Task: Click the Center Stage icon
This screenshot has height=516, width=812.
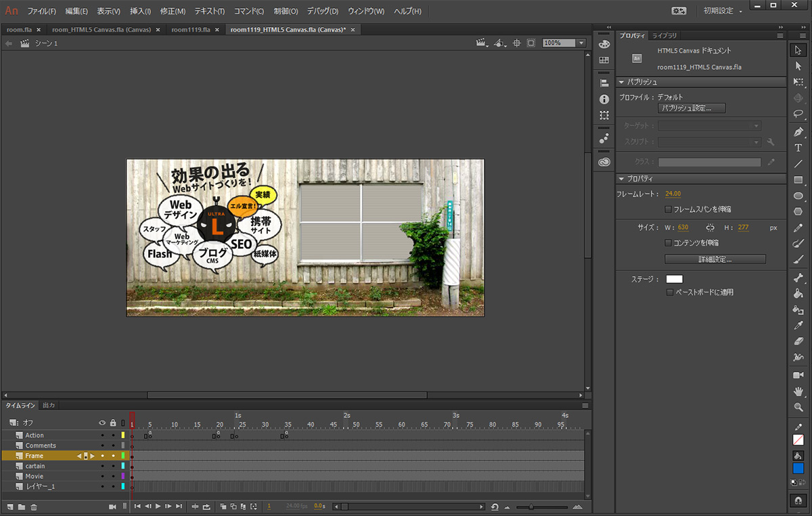Action: [517, 43]
